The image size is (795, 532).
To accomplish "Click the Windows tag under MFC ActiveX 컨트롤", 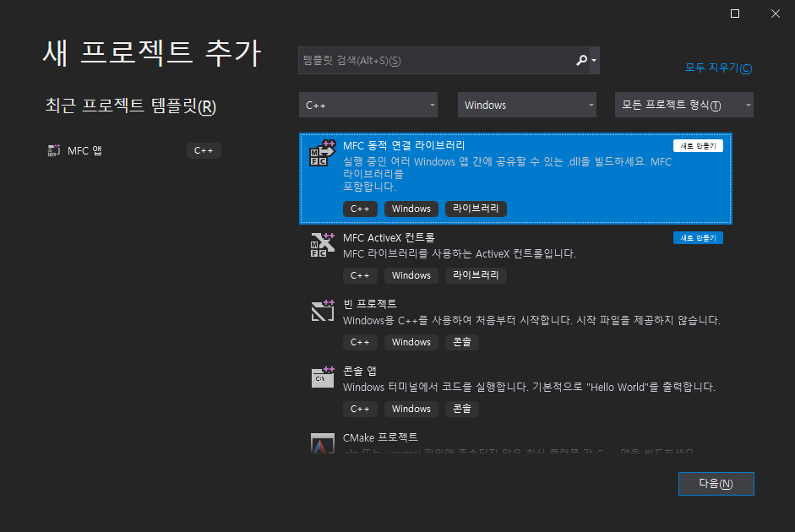I will 411,275.
